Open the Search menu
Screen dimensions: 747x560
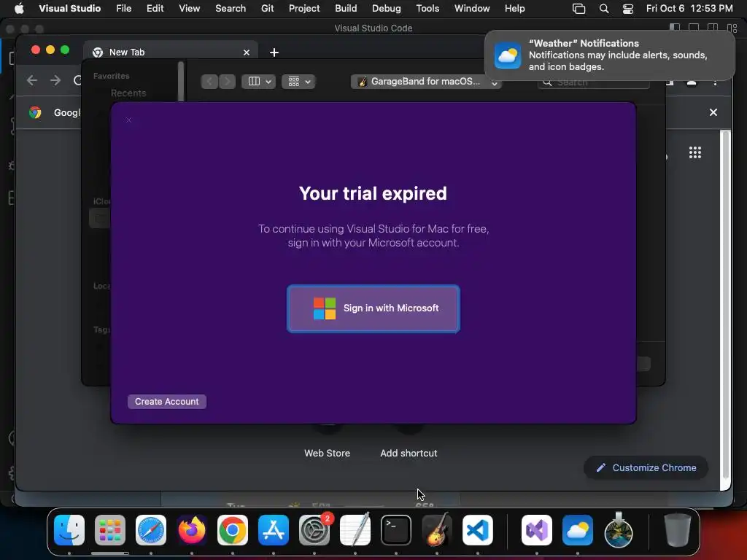coord(231,8)
